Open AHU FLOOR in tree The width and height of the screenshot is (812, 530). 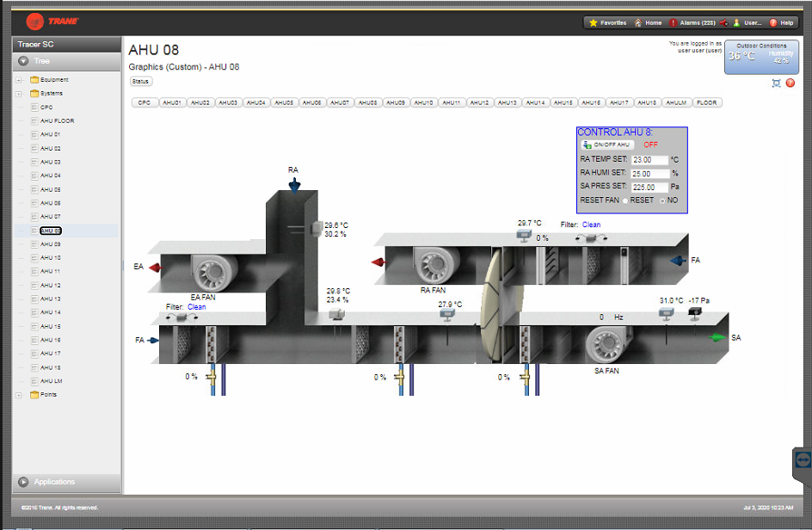click(x=57, y=120)
